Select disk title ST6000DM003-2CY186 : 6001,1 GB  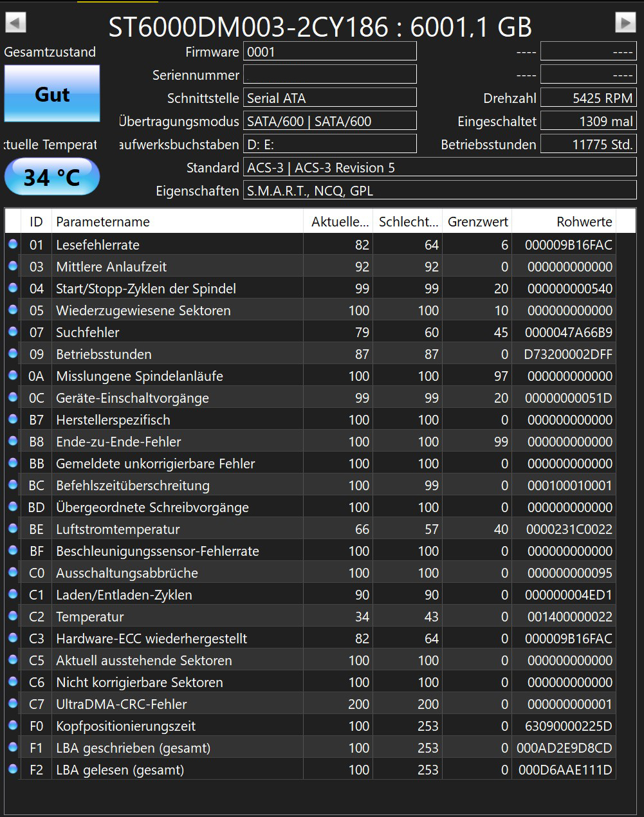[x=320, y=27]
